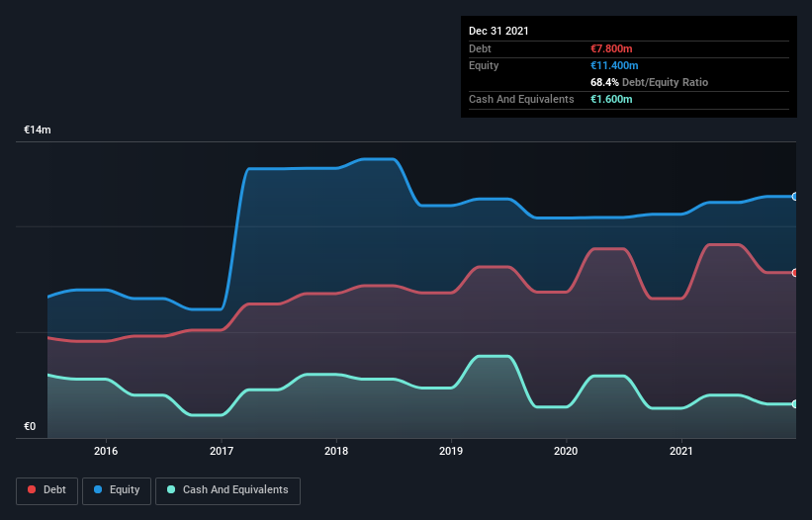Click the teal Cash endpoint marker
Screen dimensions: 812x520
[795, 404]
